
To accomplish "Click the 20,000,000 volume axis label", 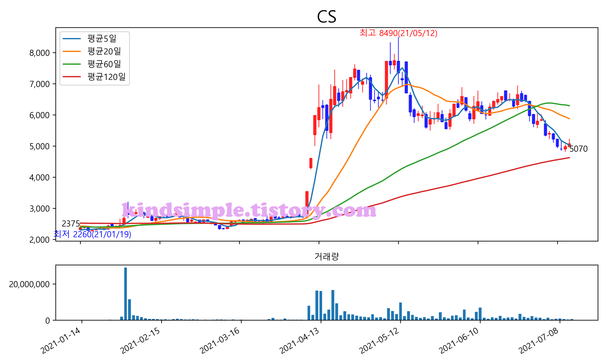I will [29, 284].
